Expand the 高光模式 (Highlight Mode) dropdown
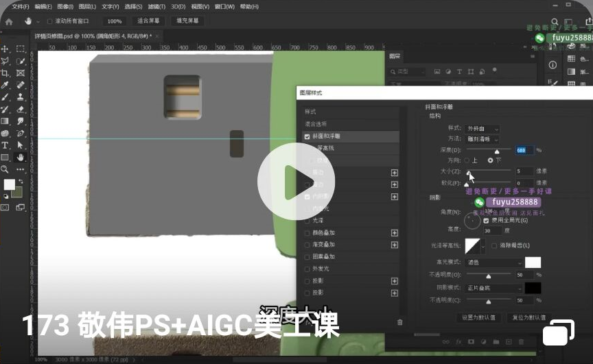This screenshot has height=364, width=593. (x=493, y=263)
